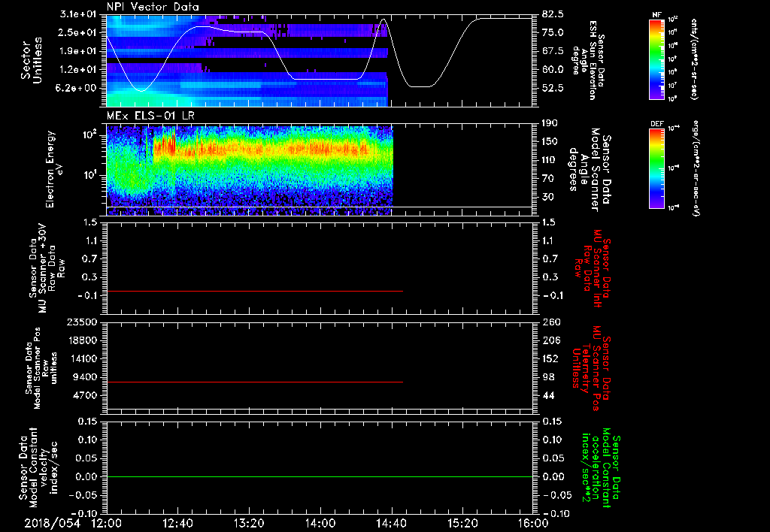Click the 14100 scanner position tick value
The width and height of the screenshot is (770, 532).
click(x=82, y=358)
